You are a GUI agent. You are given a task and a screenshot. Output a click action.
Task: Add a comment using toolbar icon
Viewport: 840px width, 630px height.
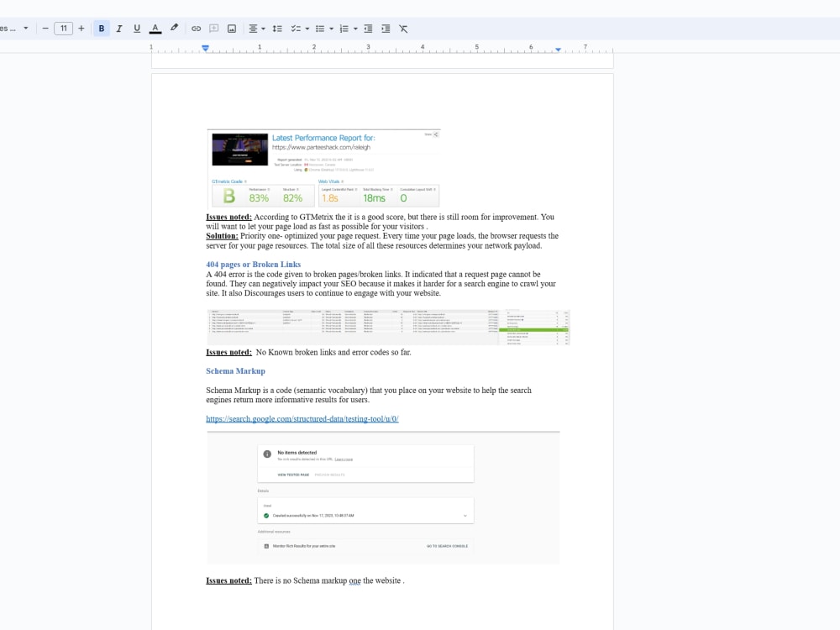(213, 29)
